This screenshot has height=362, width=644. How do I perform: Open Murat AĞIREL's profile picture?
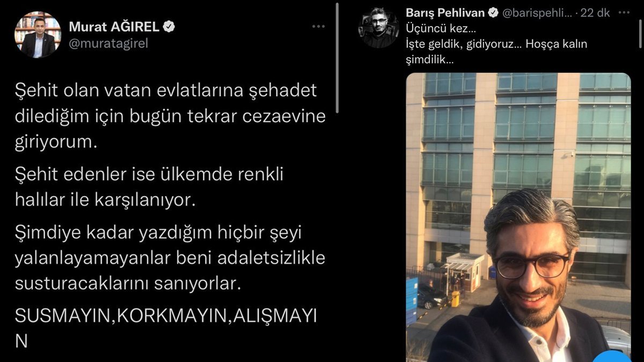tap(38, 34)
